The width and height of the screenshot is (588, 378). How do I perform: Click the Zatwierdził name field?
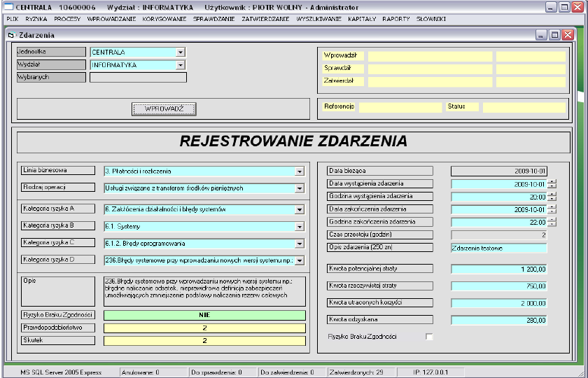click(x=430, y=82)
